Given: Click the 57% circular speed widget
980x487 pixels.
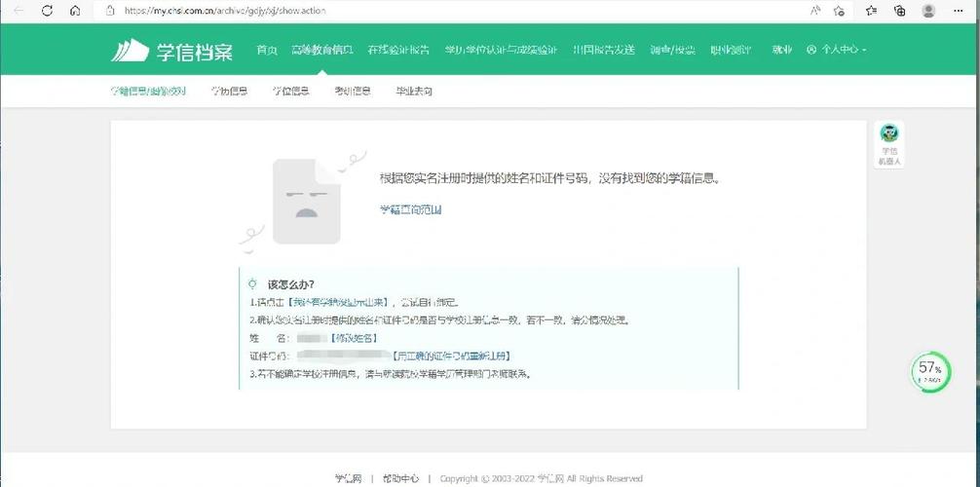Looking at the screenshot, I should coord(930,373).
